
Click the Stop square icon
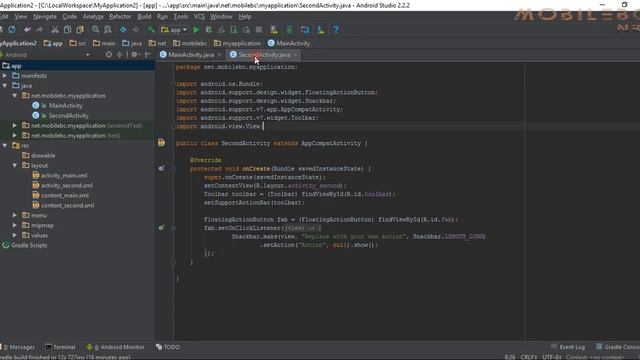[258, 30]
